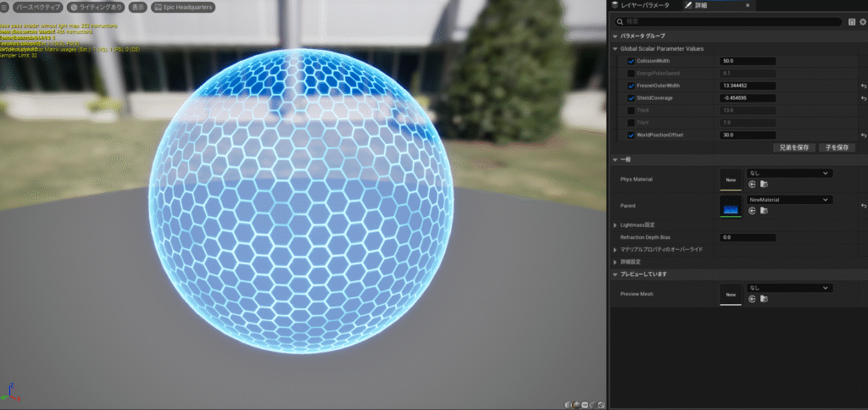Click the Sampler Limit: 32 stats line
The width and height of the screenshot is (868, 410).
pos(19,55)
